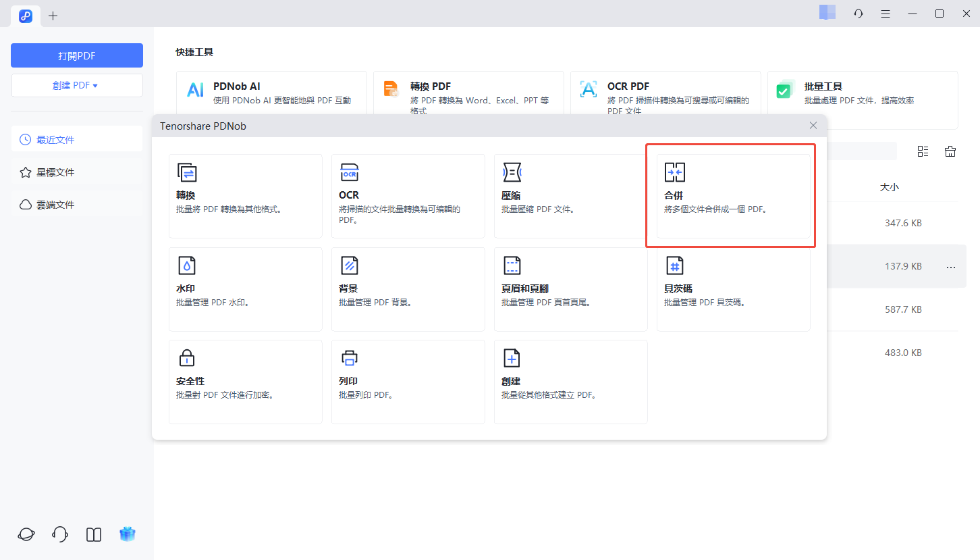
Task: Open the 轉換 PDF quick tool
Action: pos(468,93)
